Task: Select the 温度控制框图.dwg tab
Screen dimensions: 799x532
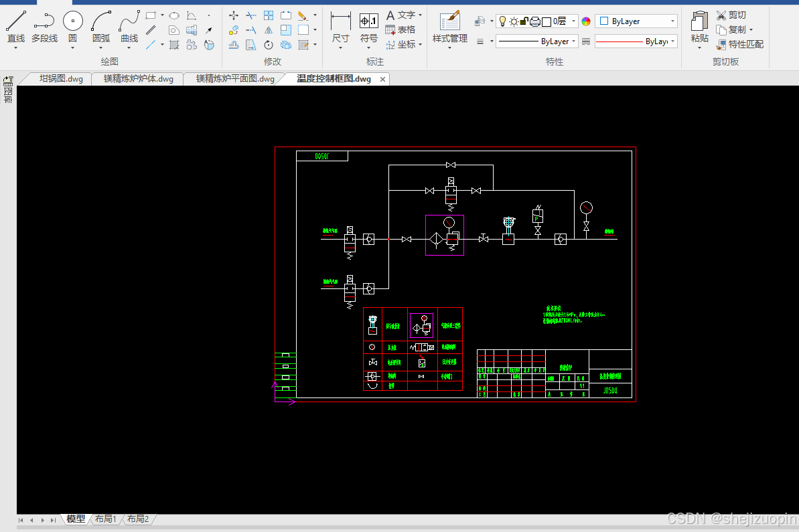Action: point(334,79)
